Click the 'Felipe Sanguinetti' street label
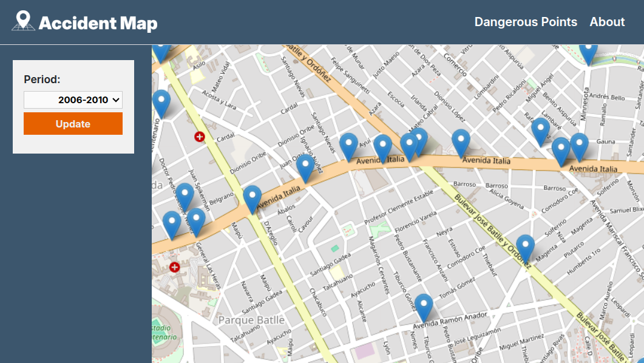This screenshot has height=363, width=644. tap(350, 76)
